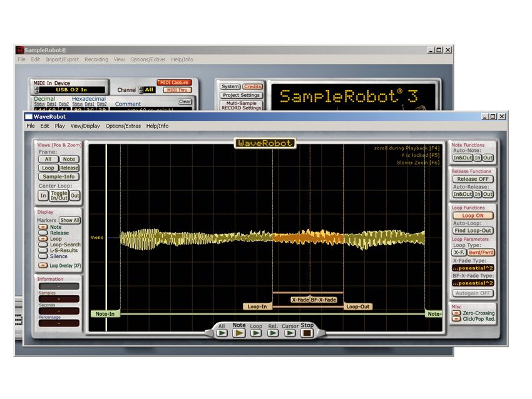Open the X-Fade Type dropdown
This screenshot has width=532, height=399.
point(473,268)
